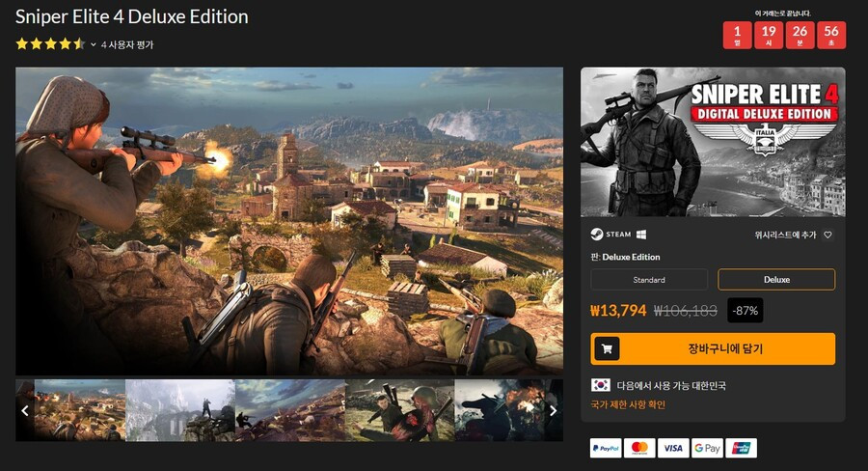Click the Steam platform icon
The image size is (868, 471).
point(596,235)
